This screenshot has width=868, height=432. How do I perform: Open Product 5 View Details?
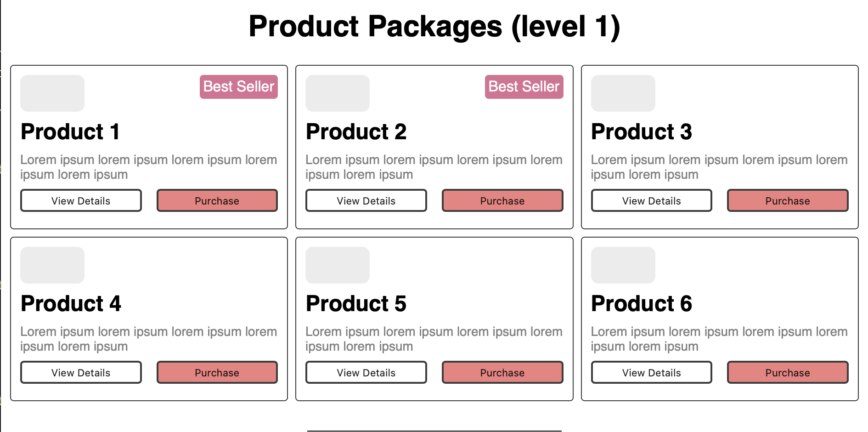tap(366, 373)
